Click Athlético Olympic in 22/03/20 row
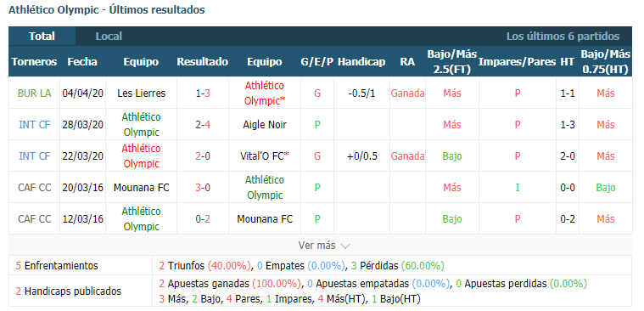This screenshot has width=644, height=311. [141, 155]
